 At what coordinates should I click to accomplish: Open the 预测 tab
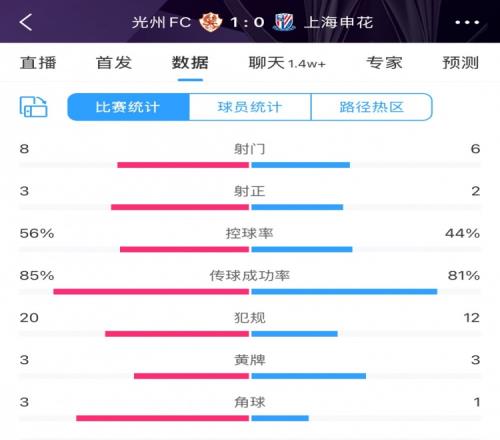coord(461,63)
